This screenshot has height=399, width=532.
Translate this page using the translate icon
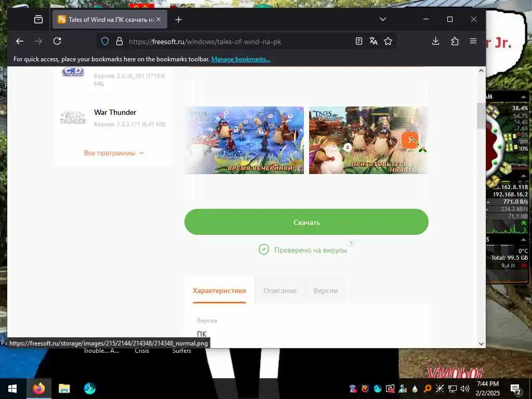click(373, 42)
